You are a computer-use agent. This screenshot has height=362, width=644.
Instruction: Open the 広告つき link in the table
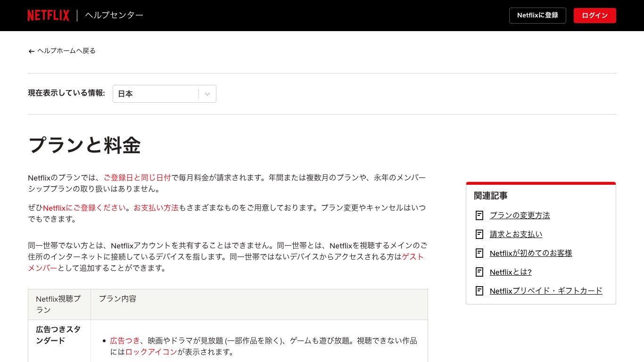(x=125, y=341)
